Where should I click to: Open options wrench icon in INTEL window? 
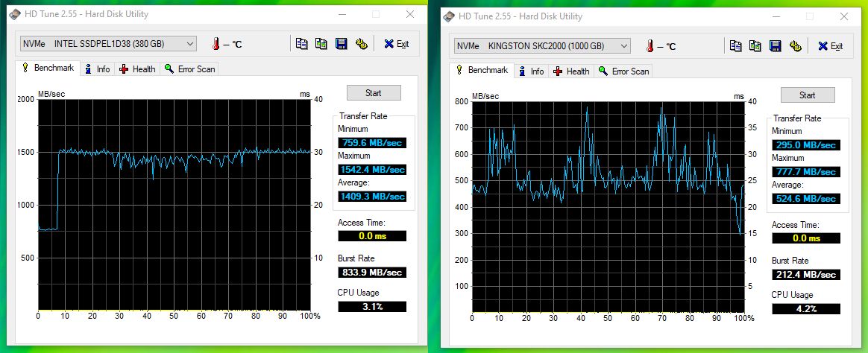(362, 44)
